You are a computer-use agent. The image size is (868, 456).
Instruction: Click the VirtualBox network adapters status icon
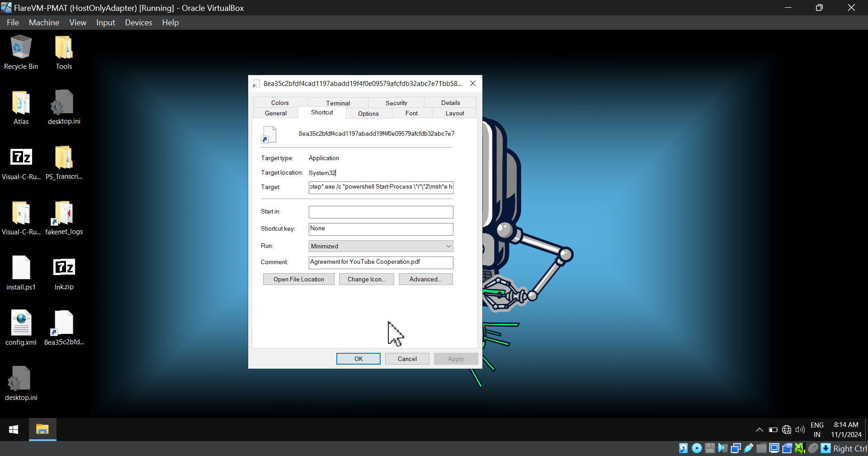coord(736,448)
